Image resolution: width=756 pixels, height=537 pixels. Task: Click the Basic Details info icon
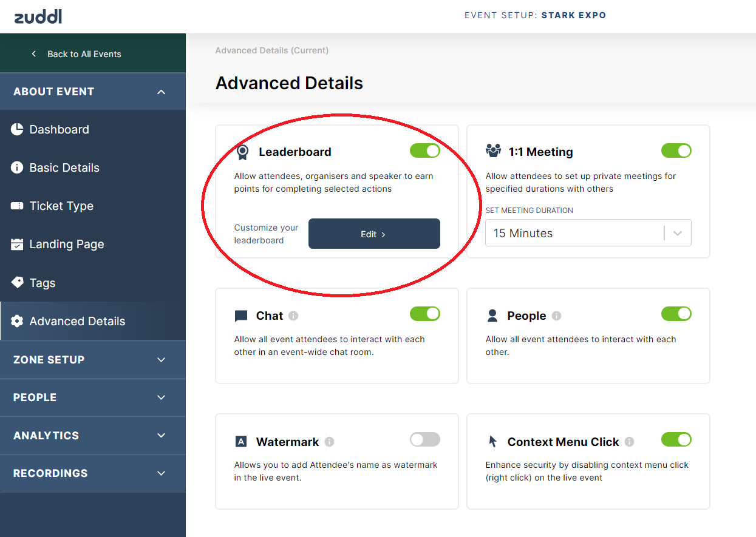tap(17, 167)
